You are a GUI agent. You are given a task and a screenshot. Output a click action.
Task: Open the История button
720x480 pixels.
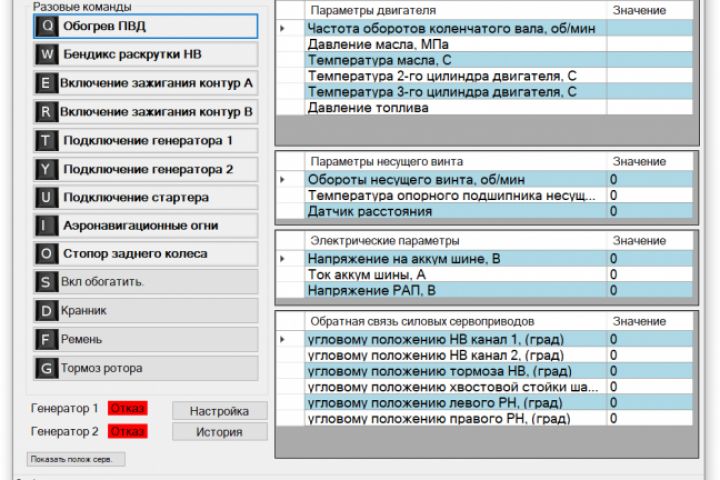coord(219,432)
